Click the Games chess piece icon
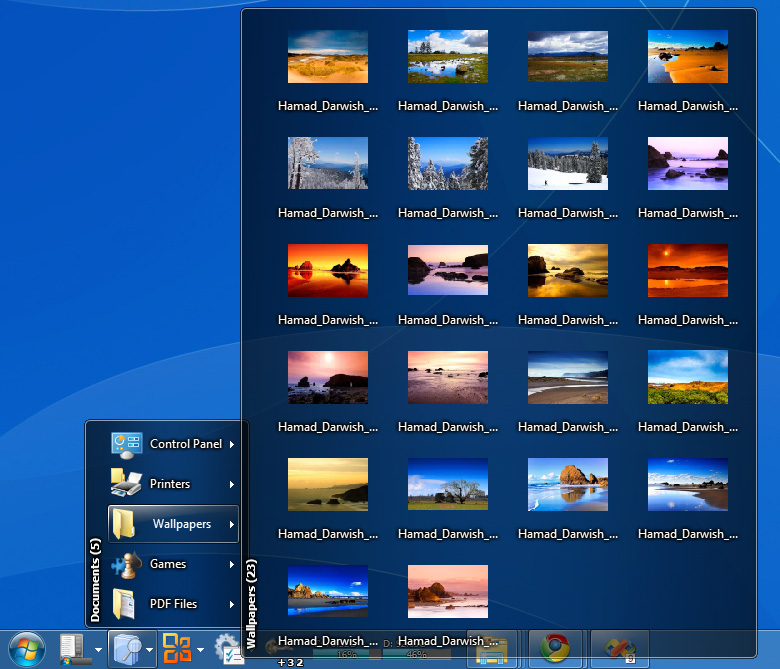The height and width of the screenshot is (669, 780). coord(126,565)
